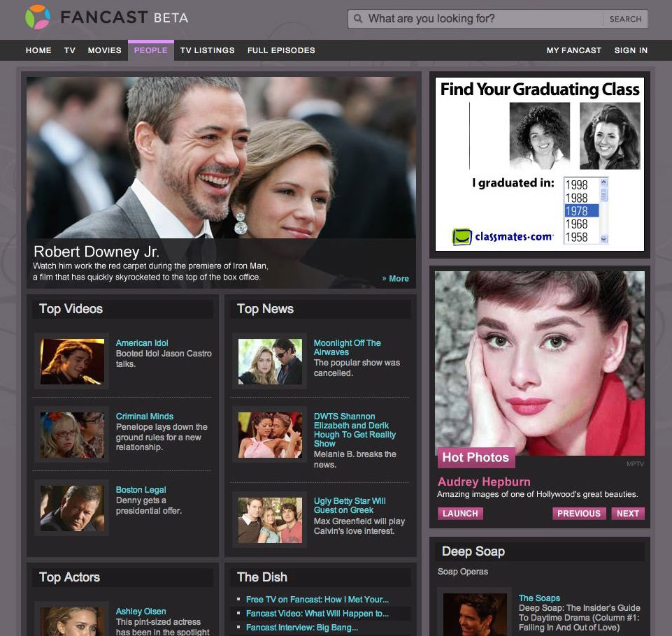The width and height of the screenshot is (672, 636).
Task: Open the TV menu item
Action: pos(70,50)
